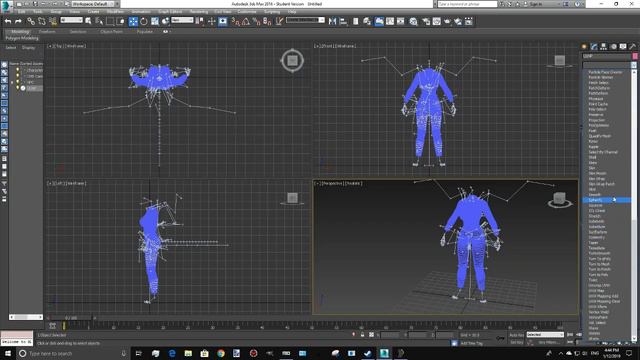640x360 pixels.
Task: Activate the Select and Rotate tool
Action: pos(144,21)
